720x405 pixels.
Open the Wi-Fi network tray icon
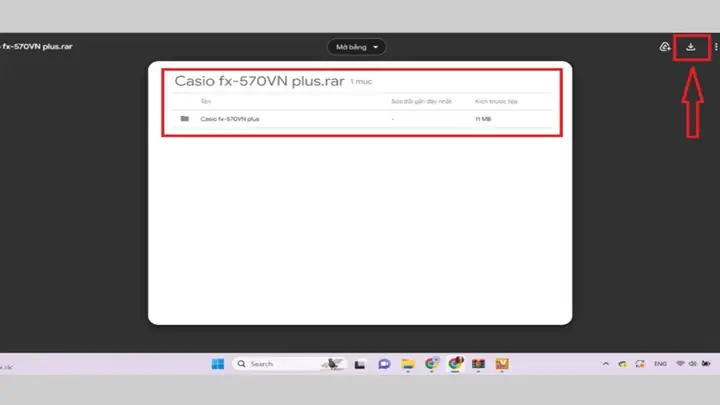click(680, 364)
